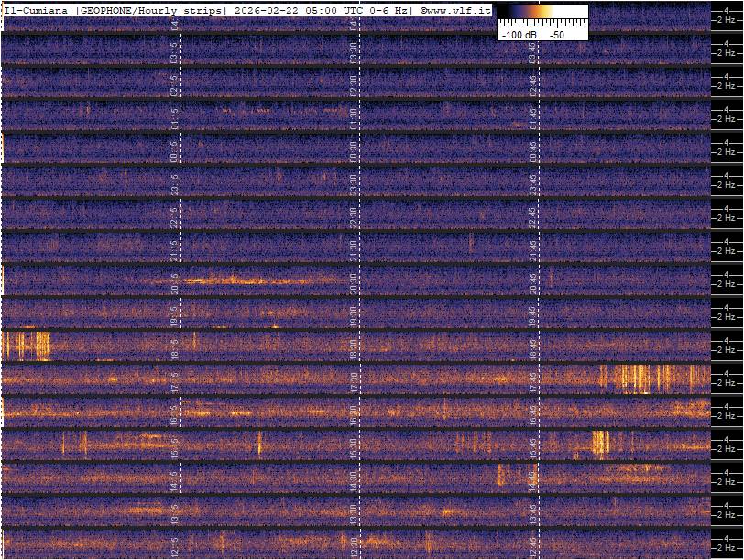
Task: Select the 20:15 time marker
Action: coord(174,282)
